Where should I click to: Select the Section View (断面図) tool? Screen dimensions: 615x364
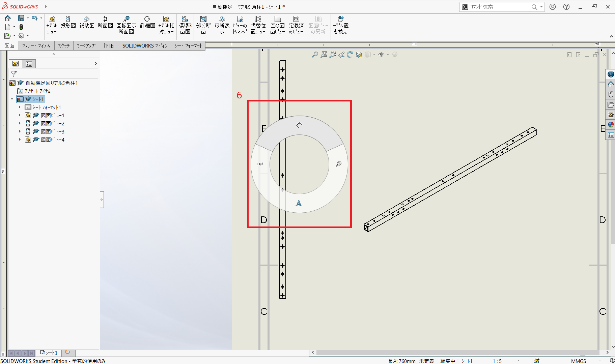point(105,22)
